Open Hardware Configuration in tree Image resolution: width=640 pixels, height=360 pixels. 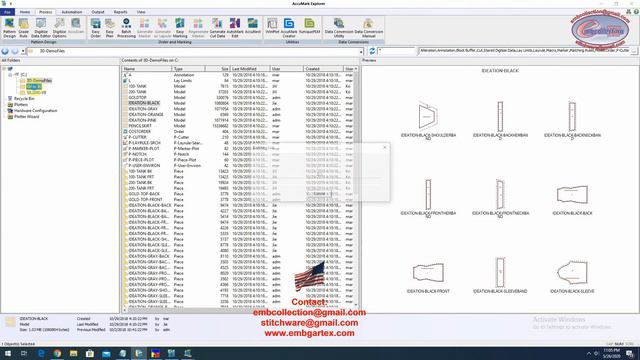click(36, 111)
